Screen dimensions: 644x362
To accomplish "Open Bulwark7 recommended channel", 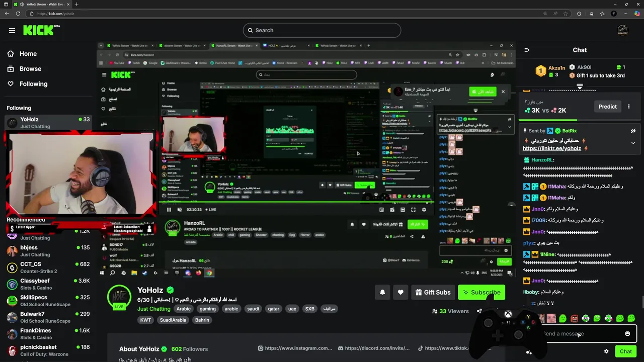I will click(x=48, y=317).
